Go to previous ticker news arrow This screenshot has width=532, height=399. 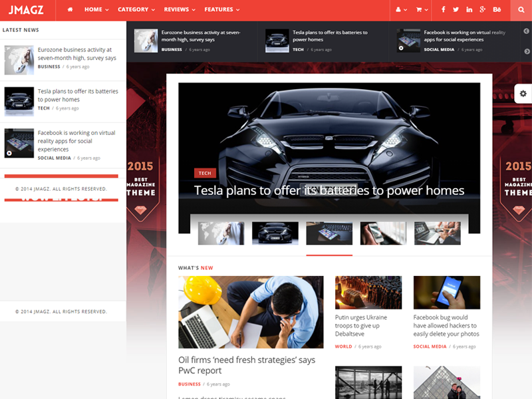coord(526,31)
